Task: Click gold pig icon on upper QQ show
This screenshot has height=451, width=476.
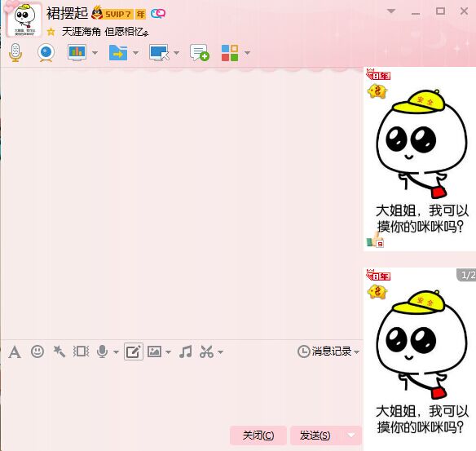Action: tap(377, 91)
